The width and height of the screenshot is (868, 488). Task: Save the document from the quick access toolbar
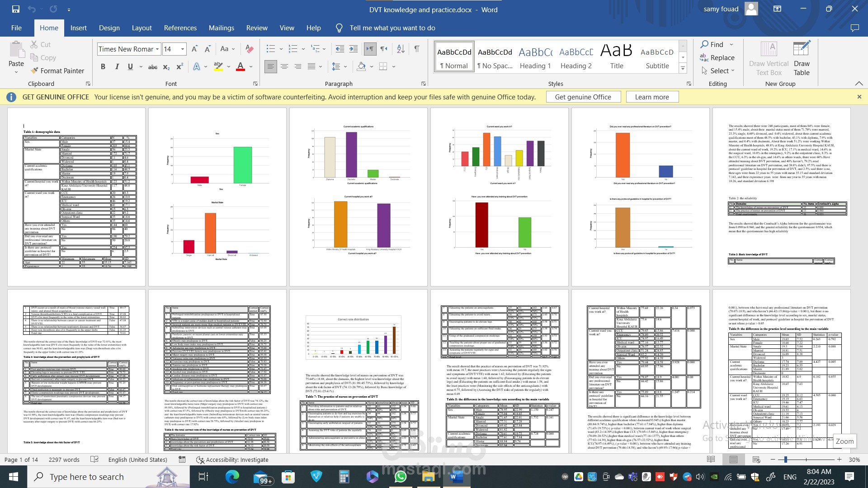pos(16,9)
